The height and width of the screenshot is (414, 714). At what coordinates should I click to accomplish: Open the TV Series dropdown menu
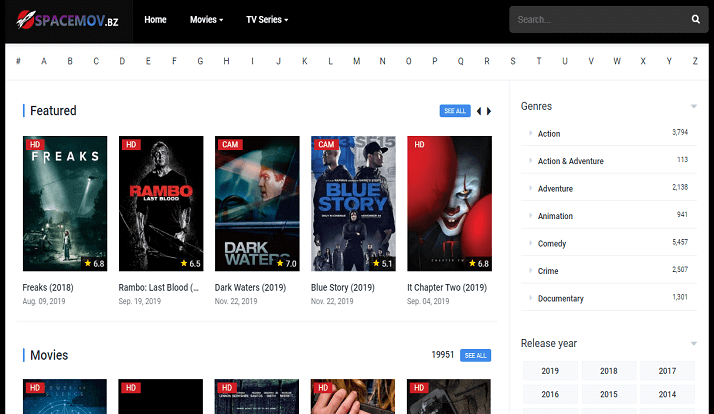[x=266, y=20]
